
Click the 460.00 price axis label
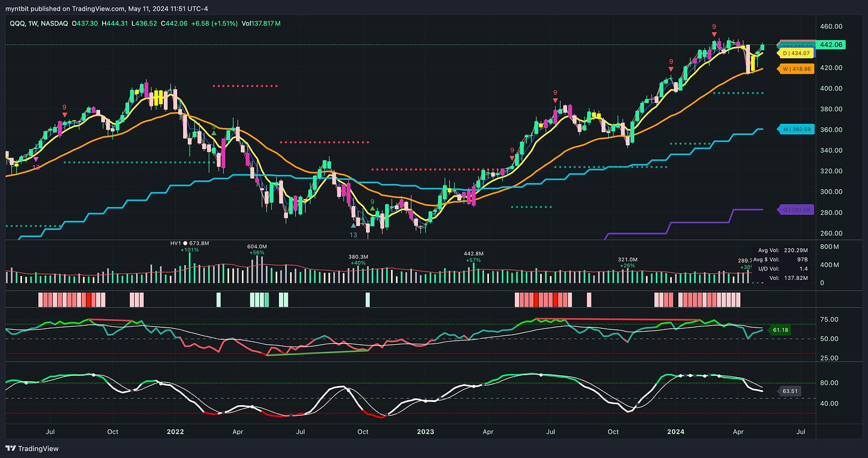pos(831,27)
